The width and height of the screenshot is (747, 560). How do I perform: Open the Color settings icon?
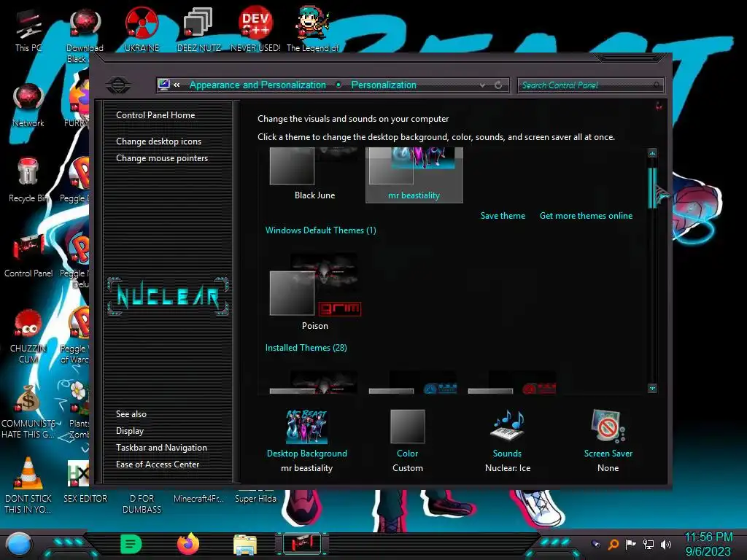point(407,426)
